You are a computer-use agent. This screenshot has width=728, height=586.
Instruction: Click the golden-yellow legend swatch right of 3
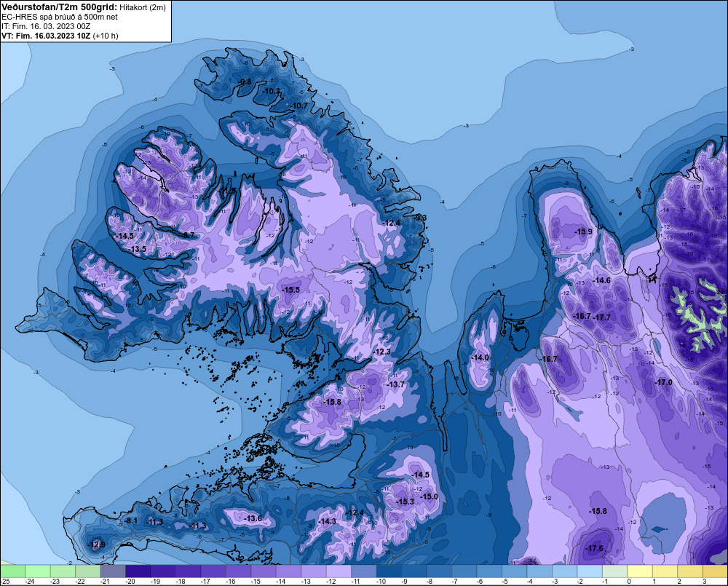pos(715,571)
